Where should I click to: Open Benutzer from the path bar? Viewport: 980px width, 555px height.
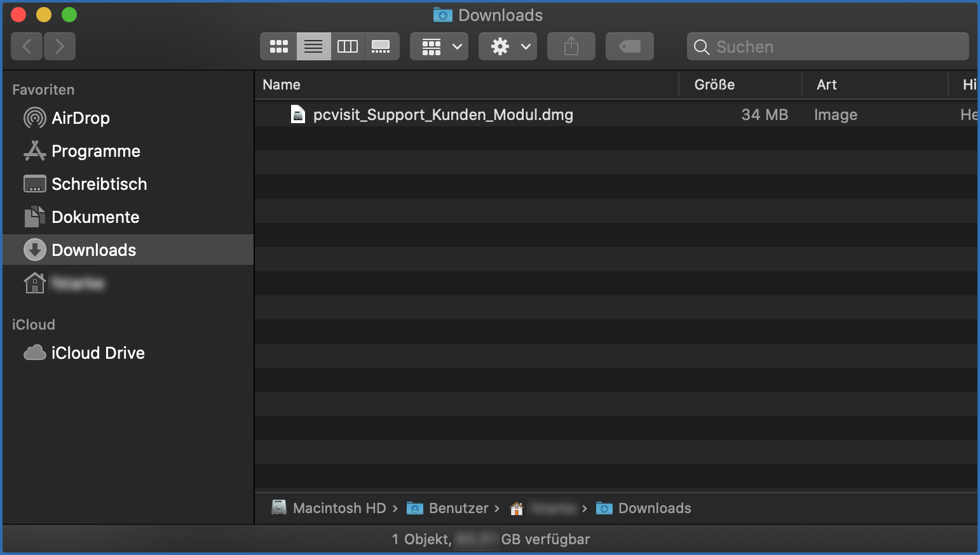(x=458, y=508)
